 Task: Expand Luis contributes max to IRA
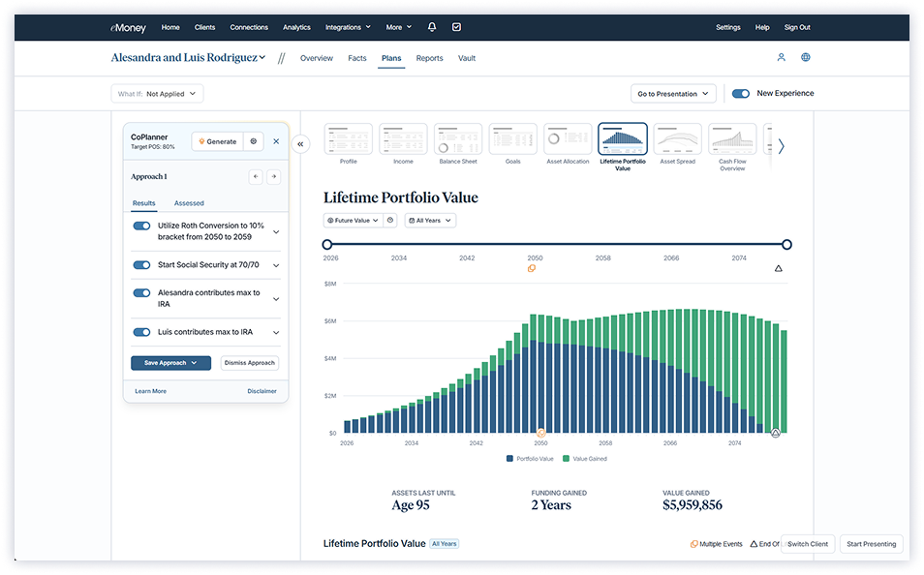[276, 333]
